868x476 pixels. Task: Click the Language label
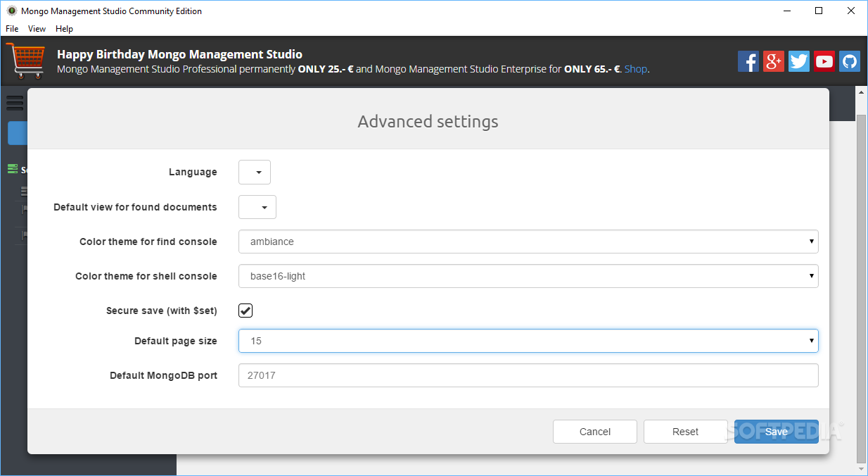(x=193, y=172)
